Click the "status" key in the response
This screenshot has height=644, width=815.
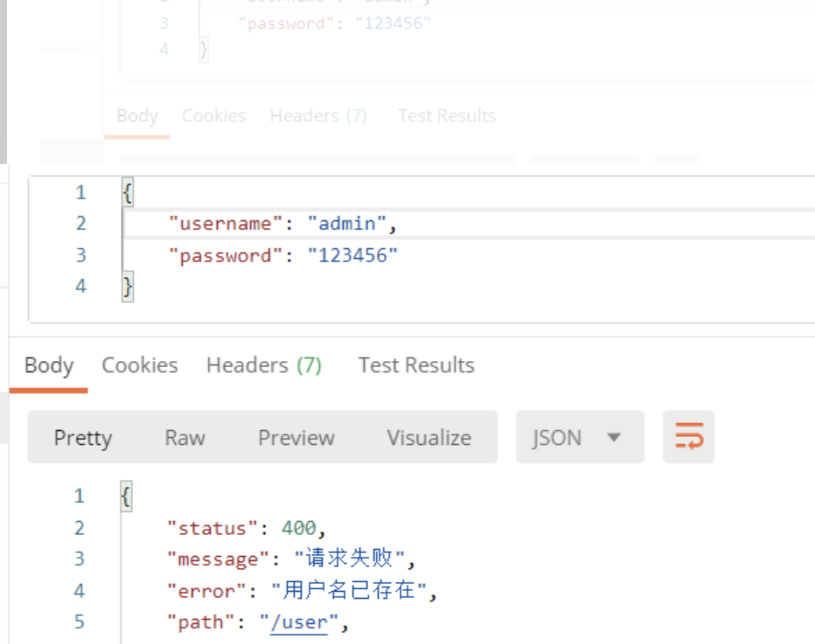tap(212, 529)
